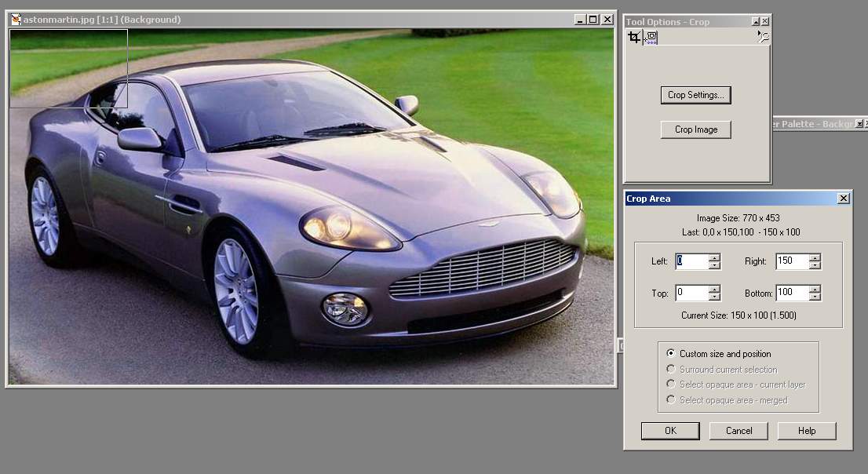Click inside the crop rectangle on the image
868x474 pixels.
(x=68, y=68)
